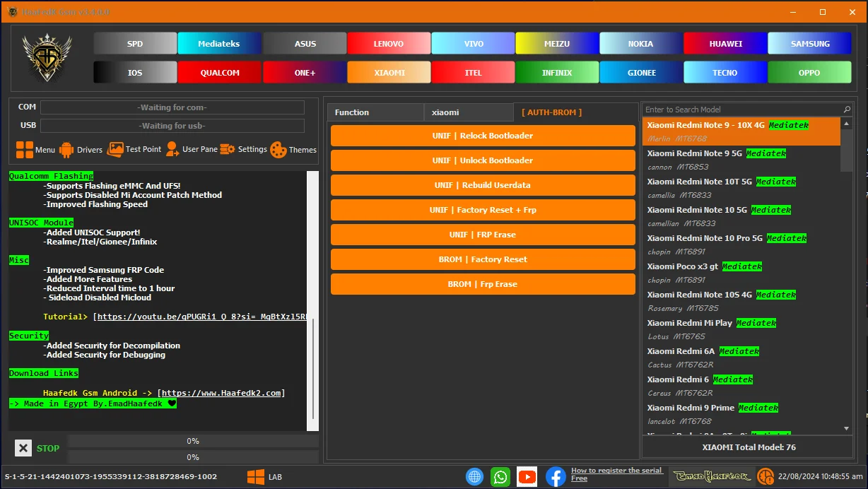Screen dimensions: 868x489
Task: Click BROM | Factory Reset
Action: coord(483,259)
